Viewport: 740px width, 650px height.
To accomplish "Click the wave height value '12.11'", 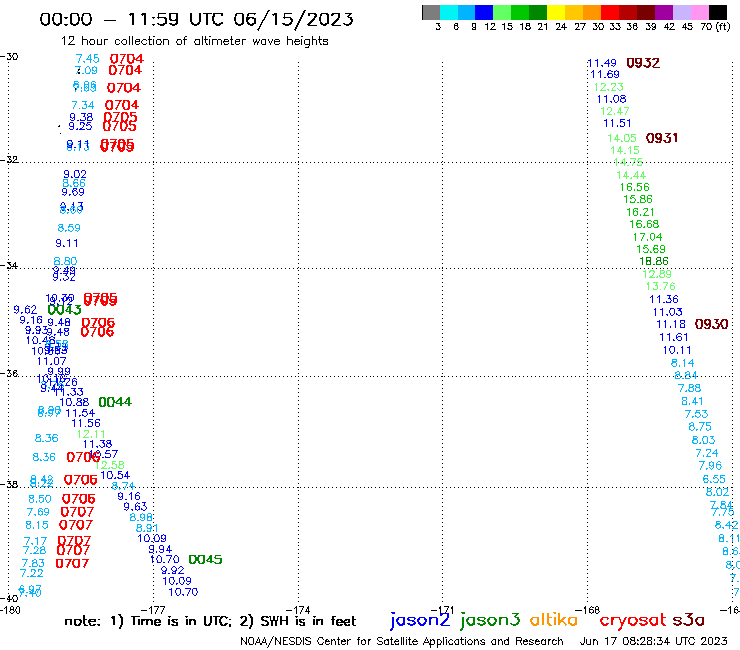I will pos(91,434).
